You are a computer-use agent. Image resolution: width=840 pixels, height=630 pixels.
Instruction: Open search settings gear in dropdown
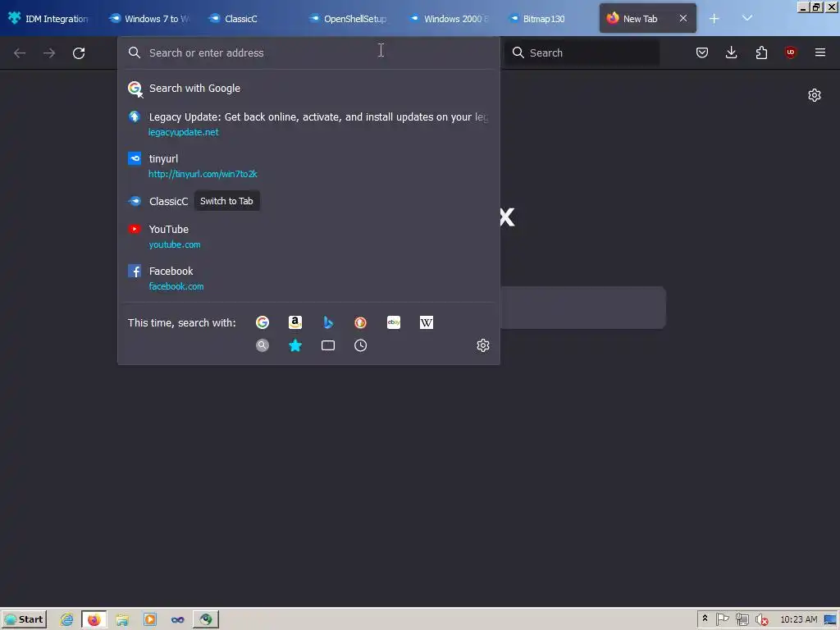coord(483,345)
